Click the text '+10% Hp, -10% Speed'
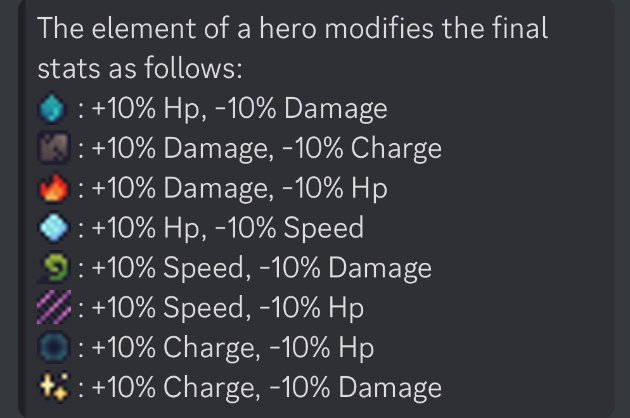 pyautogui.click(x=228, y=229)
